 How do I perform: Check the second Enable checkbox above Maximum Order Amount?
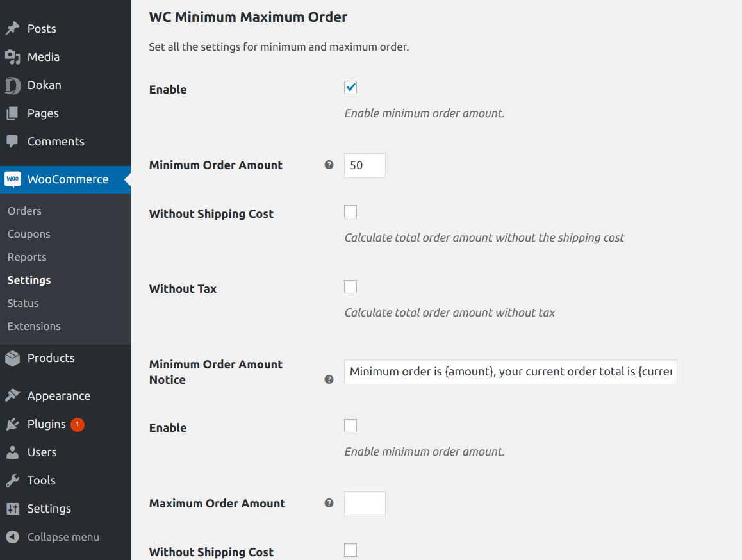[350, 426]
